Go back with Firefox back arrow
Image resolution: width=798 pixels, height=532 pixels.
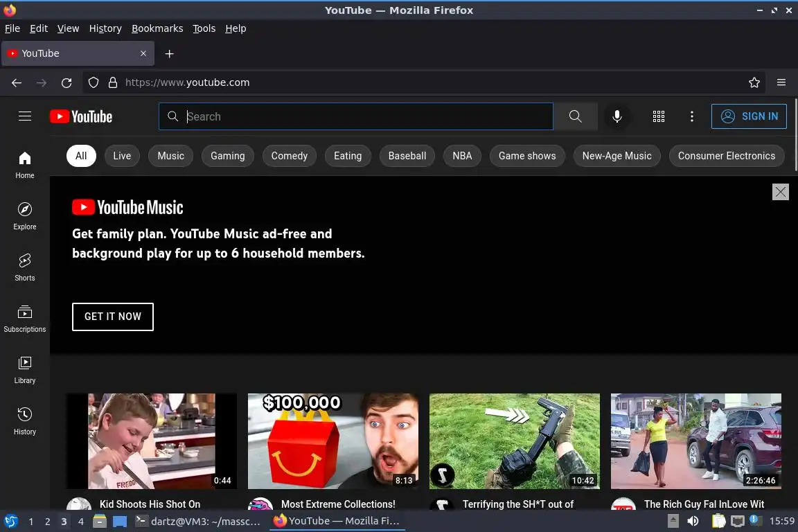click(x=17, y=82)
